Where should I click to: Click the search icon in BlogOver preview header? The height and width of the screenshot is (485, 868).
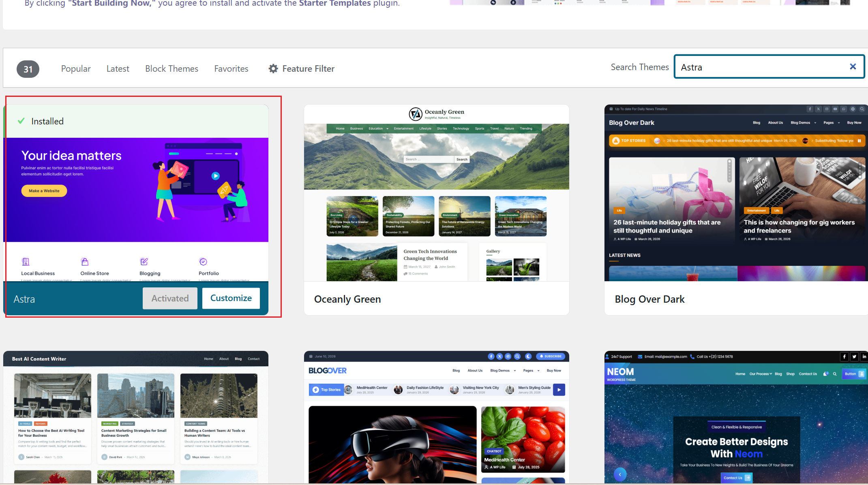517,357
